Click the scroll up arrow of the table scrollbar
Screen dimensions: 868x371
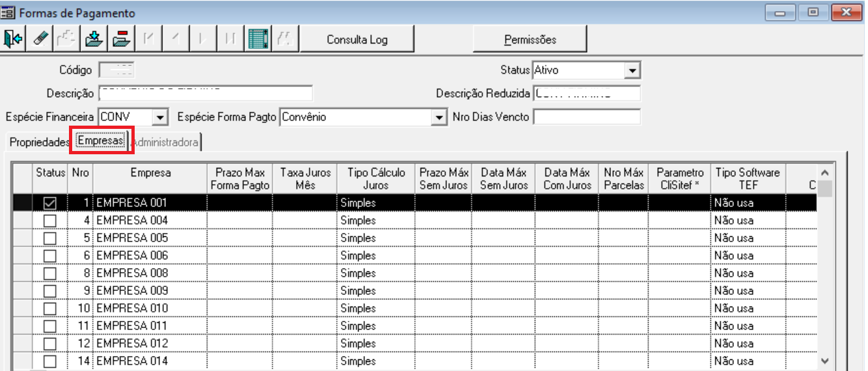825,172
